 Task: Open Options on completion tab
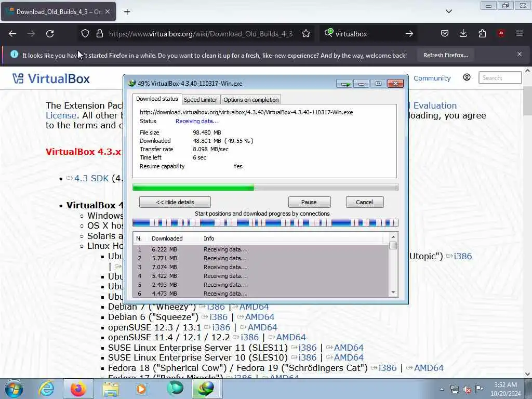click(x=251, y=100)
